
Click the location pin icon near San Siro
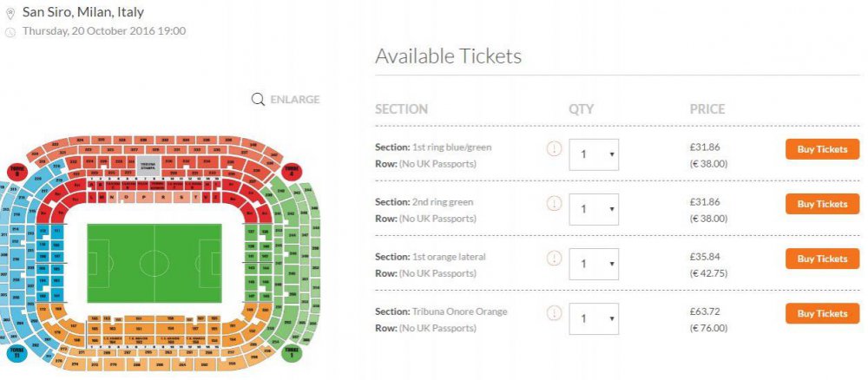[10, 14]
